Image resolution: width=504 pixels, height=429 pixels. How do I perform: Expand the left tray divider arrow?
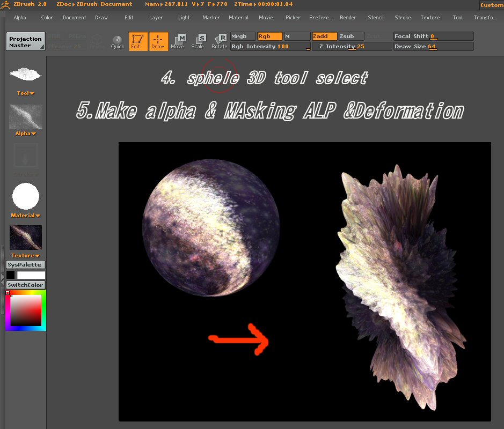[3, 280]
